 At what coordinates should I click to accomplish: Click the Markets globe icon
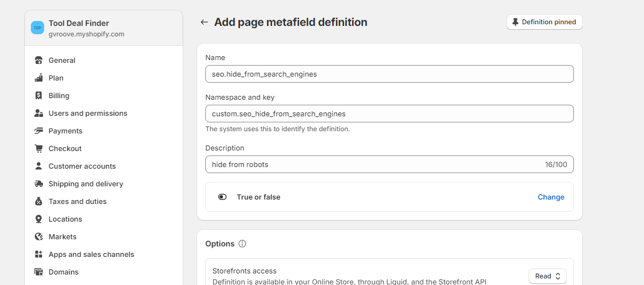(x=39, y=236)
